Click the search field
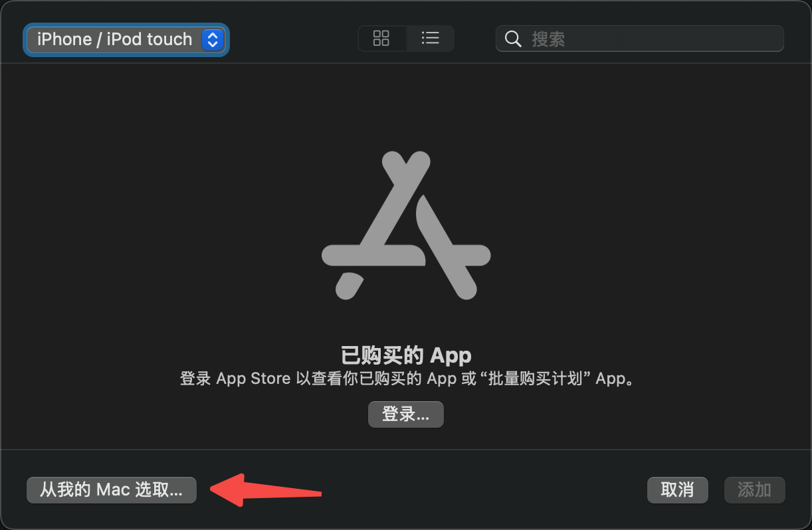This screenshot has width=812, height=530. (640, 39)
